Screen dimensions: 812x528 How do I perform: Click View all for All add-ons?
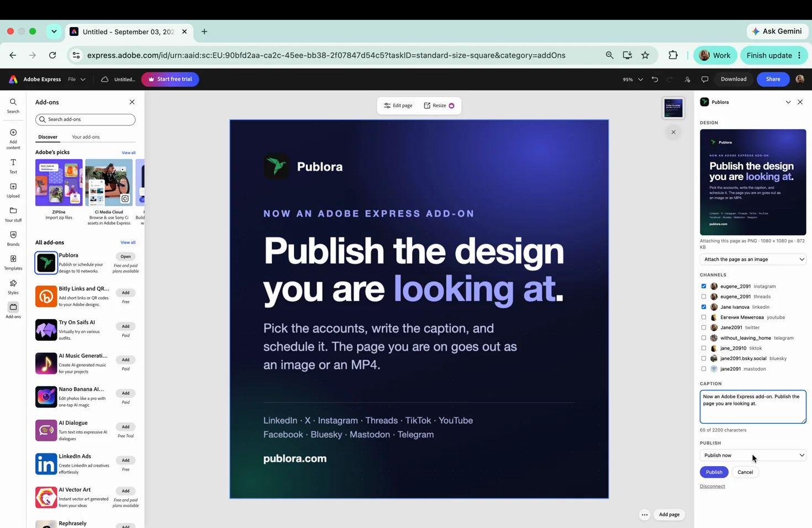128,242
